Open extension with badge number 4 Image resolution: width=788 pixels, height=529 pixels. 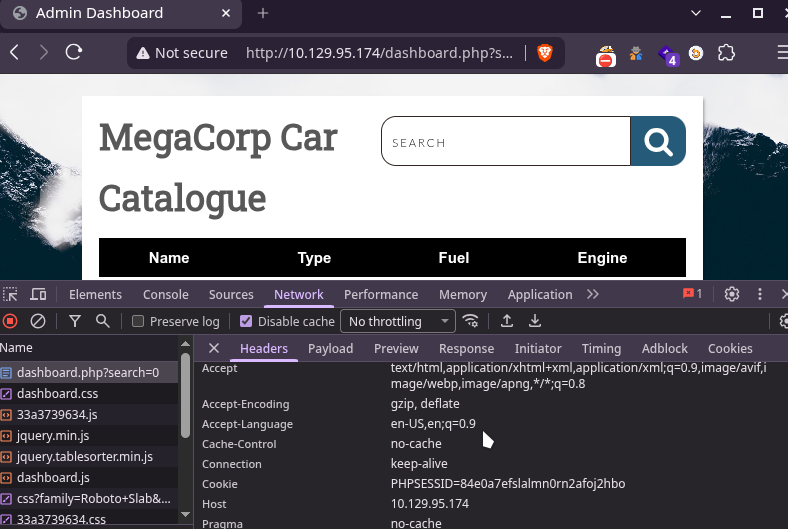[x=668, y=55]
